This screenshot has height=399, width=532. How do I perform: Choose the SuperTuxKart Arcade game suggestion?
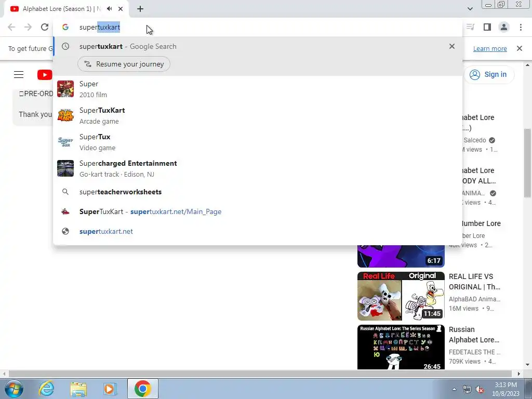(258, 116)
